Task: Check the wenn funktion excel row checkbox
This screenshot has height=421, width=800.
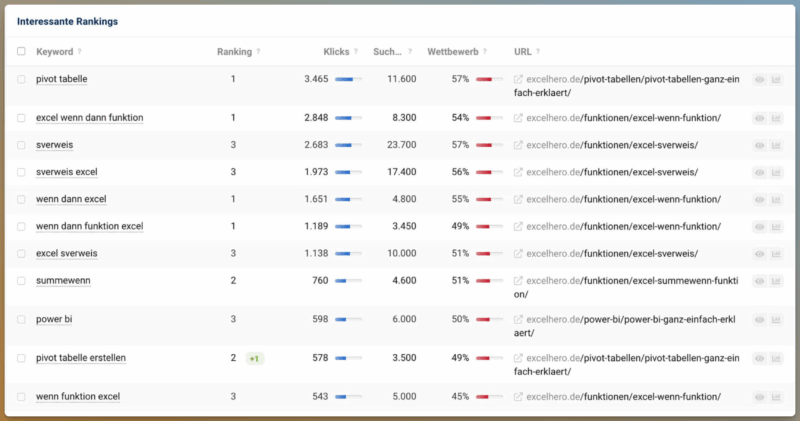Action: click(21, 397)
